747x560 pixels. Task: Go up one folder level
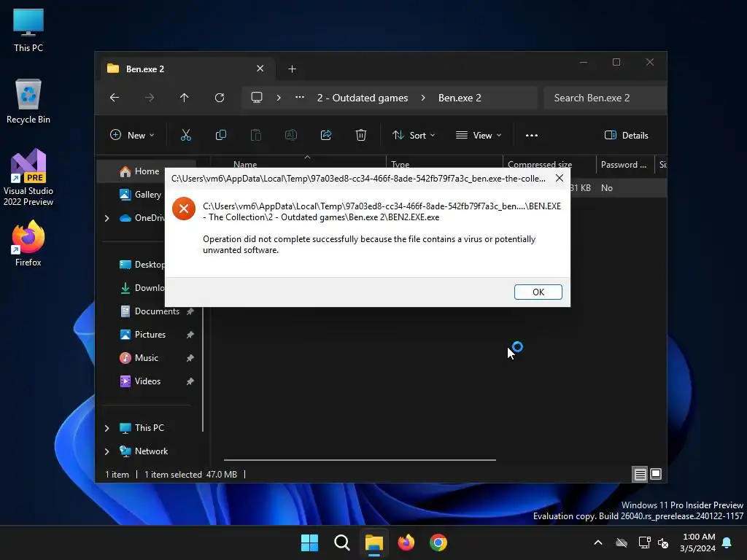pos(185,98)
